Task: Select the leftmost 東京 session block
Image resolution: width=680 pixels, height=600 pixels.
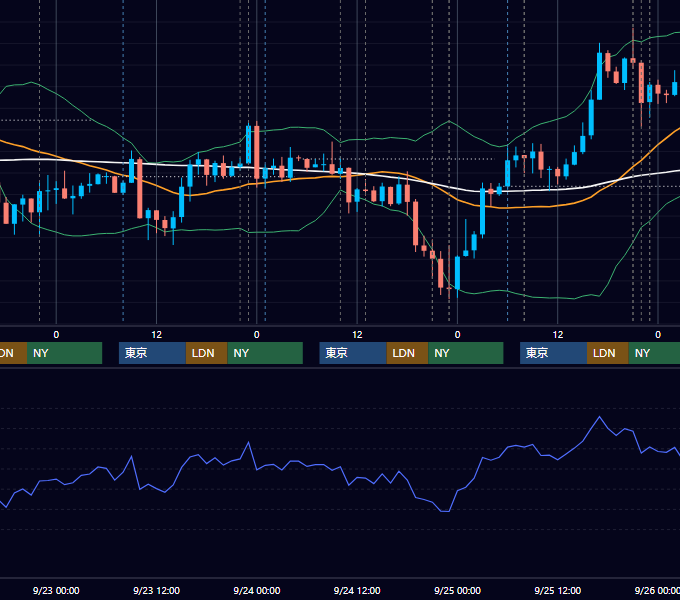Action: (152, 353)
